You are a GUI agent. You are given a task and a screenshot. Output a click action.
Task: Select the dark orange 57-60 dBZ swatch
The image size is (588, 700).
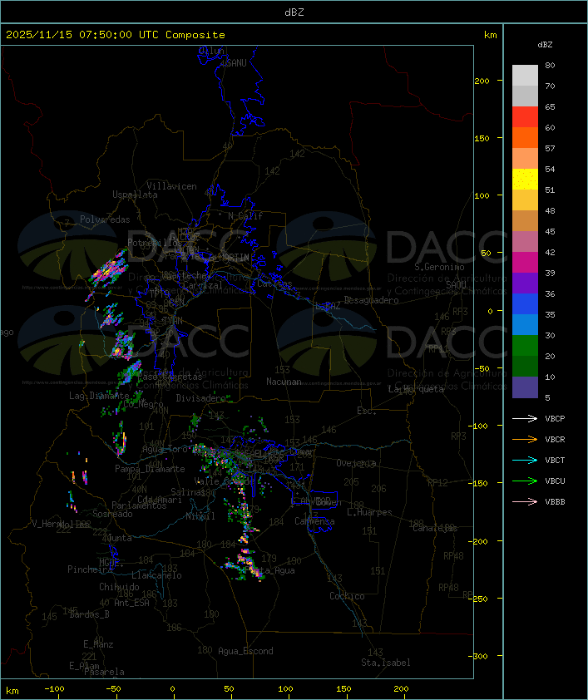(525, 137)
